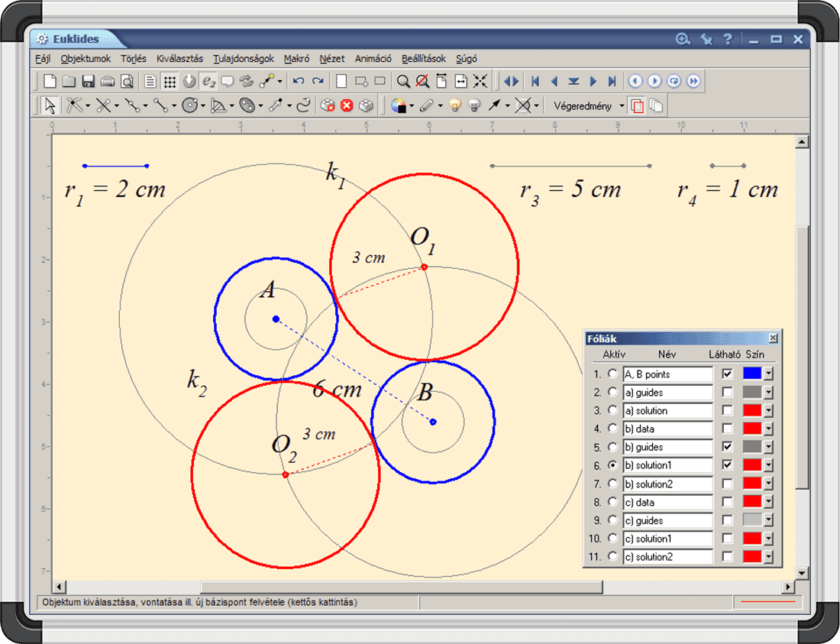Image resolution: width=840 pixels, height=644 pixels.
Task: Click the red swatch of 'b) solution1'
Action: click(x=751, y=465)
